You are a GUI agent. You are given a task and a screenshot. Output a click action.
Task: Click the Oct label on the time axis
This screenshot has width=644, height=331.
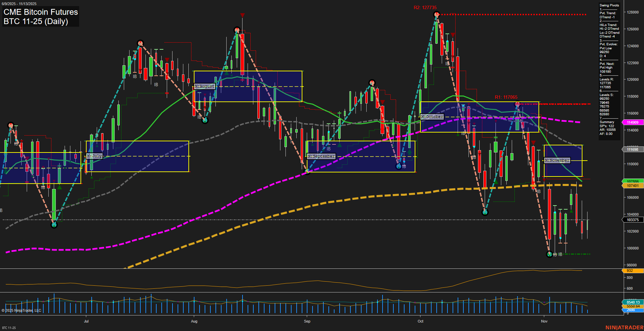[x=420, y=321]
